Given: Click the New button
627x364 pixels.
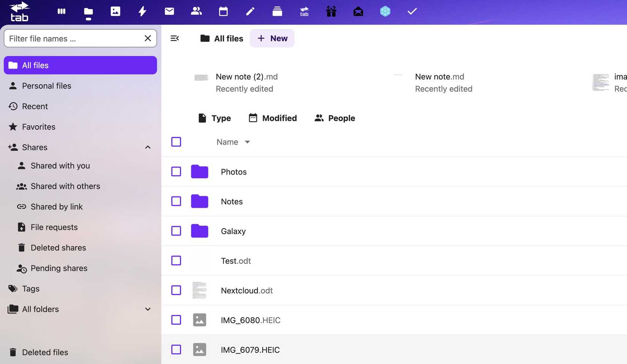Looking at the screenshot, I should 272,38.
